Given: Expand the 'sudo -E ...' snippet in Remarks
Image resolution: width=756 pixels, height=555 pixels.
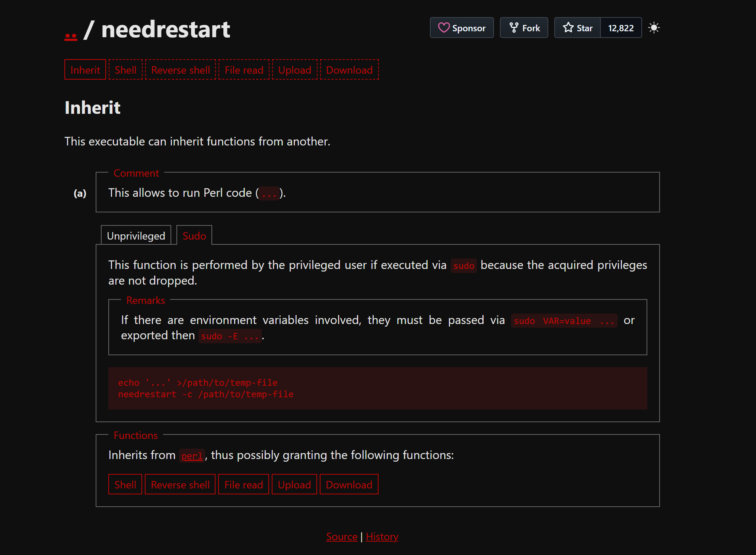Looking at the screenshot, I should 230,336.
